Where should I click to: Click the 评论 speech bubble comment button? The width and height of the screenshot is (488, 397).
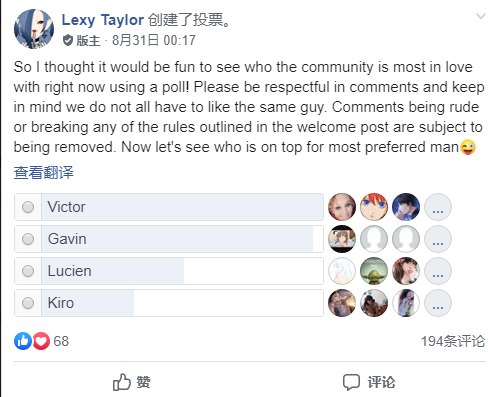point(369,382)
